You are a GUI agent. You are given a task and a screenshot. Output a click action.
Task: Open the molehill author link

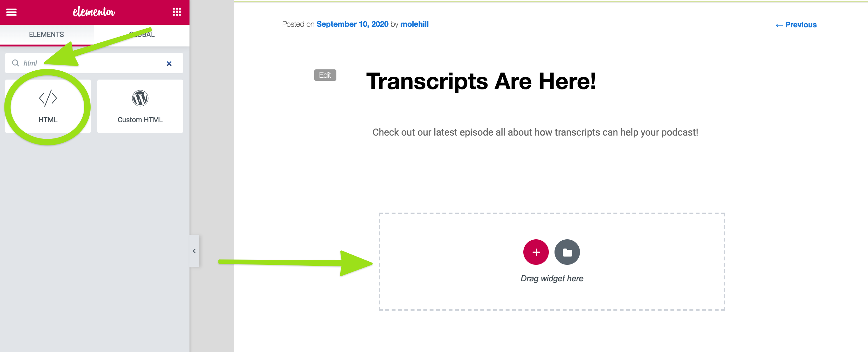pos(414,24)
